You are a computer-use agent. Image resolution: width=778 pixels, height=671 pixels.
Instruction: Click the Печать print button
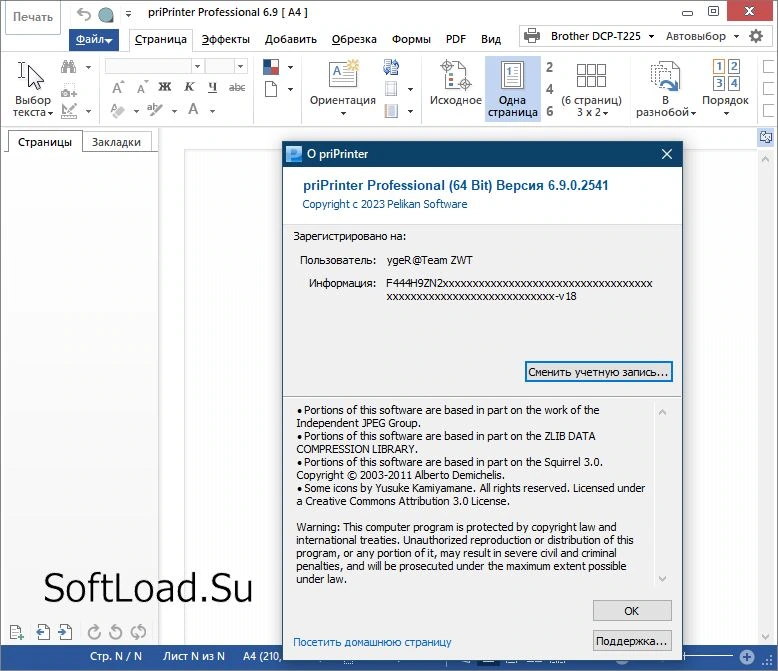pyautogui.click(x=33, y=17)
